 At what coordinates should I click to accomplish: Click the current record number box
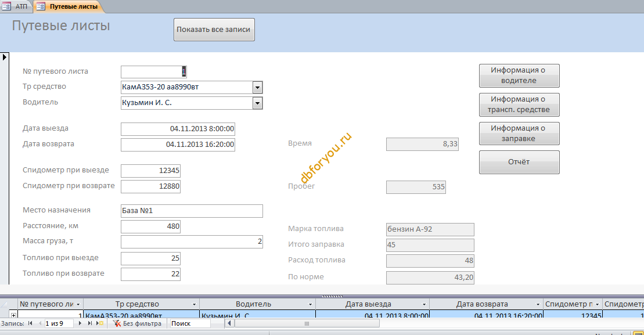(x=59, y=323)
